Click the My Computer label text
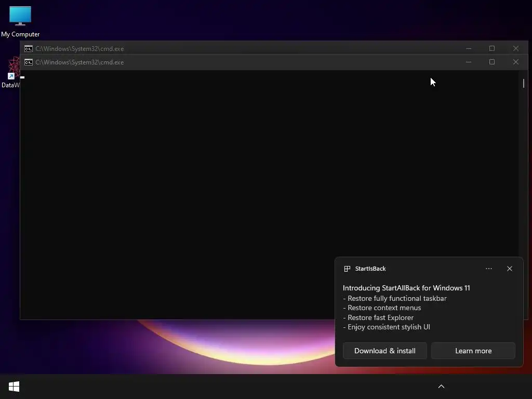 [20, 34]
